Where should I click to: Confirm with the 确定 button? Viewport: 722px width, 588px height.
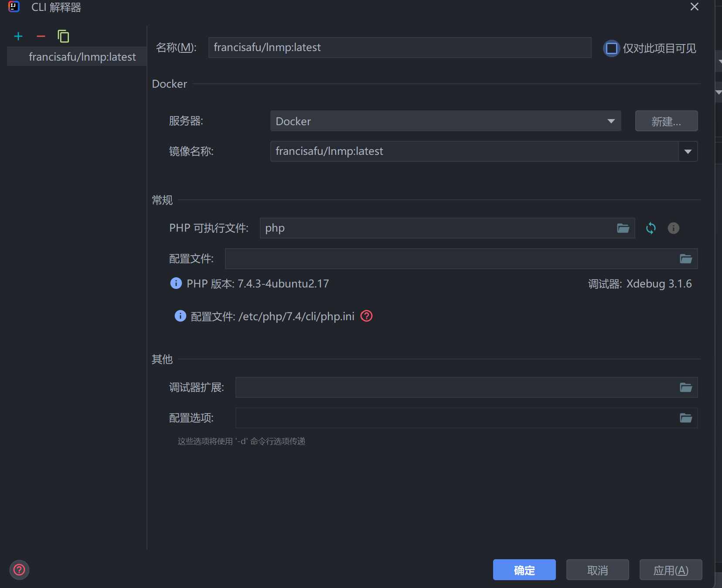[524, 570]
